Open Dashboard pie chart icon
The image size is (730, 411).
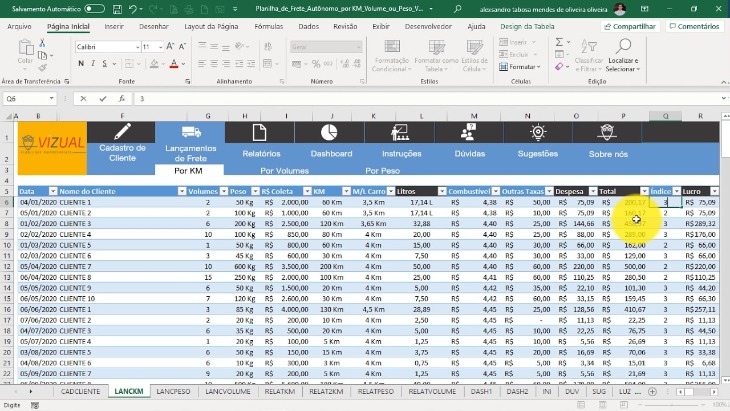coord(329,132)
